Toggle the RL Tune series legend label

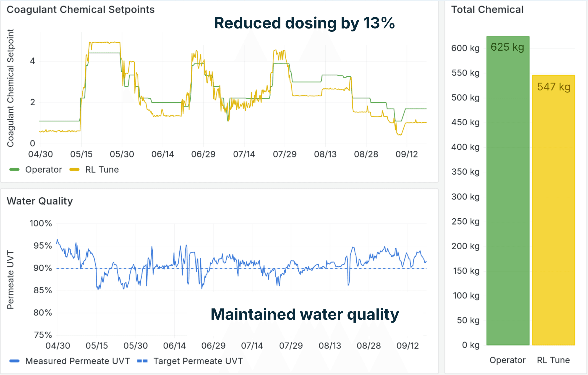click(102, 170)
